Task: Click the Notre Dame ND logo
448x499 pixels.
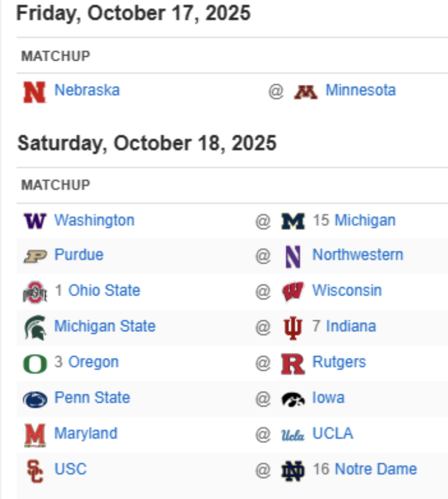Action: [x=293, y=471]
